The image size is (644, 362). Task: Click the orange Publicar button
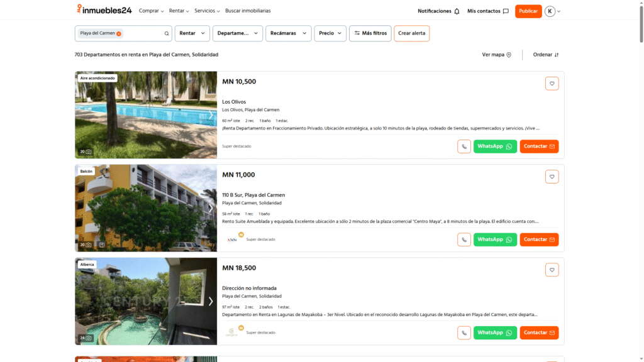[528, 11]
